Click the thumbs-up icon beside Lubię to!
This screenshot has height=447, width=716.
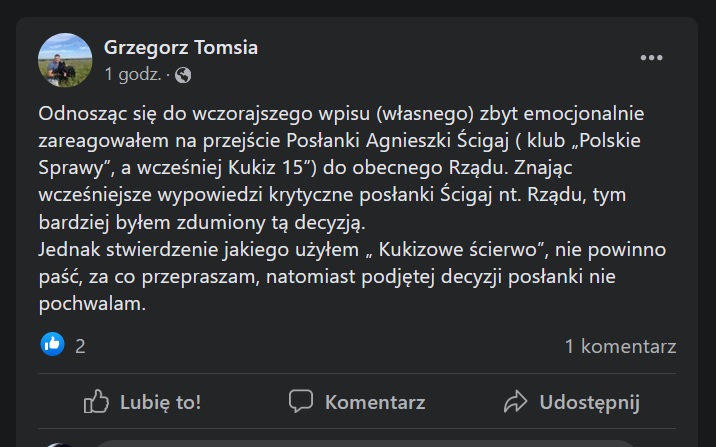pos(96,402)
